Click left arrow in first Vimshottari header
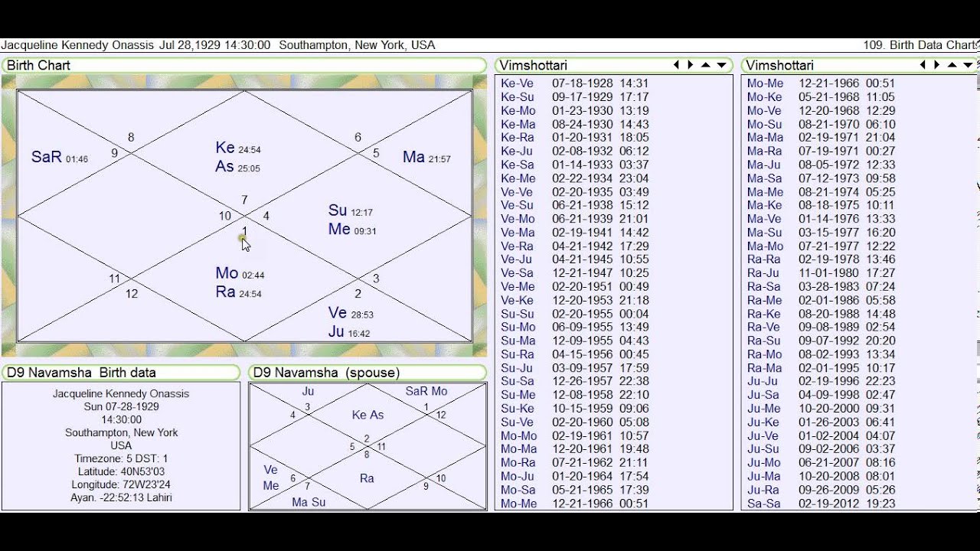 click(x=676, y=65)
